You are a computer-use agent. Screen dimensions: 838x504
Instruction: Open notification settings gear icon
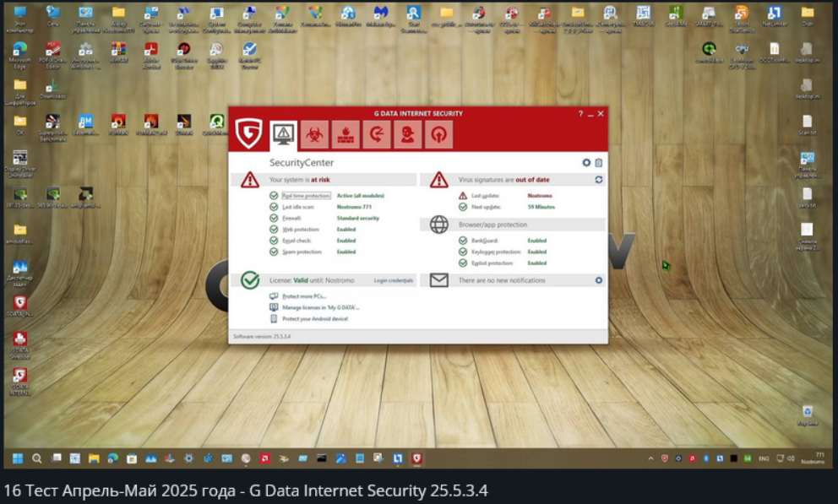pyautogui.click(x=599, y=280)
